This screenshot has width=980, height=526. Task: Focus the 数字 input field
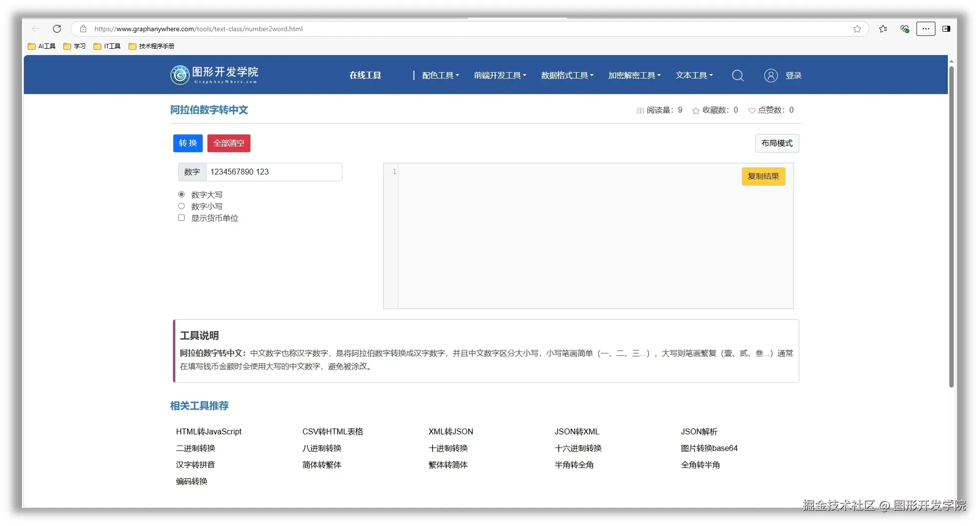(x=274, y=172)
